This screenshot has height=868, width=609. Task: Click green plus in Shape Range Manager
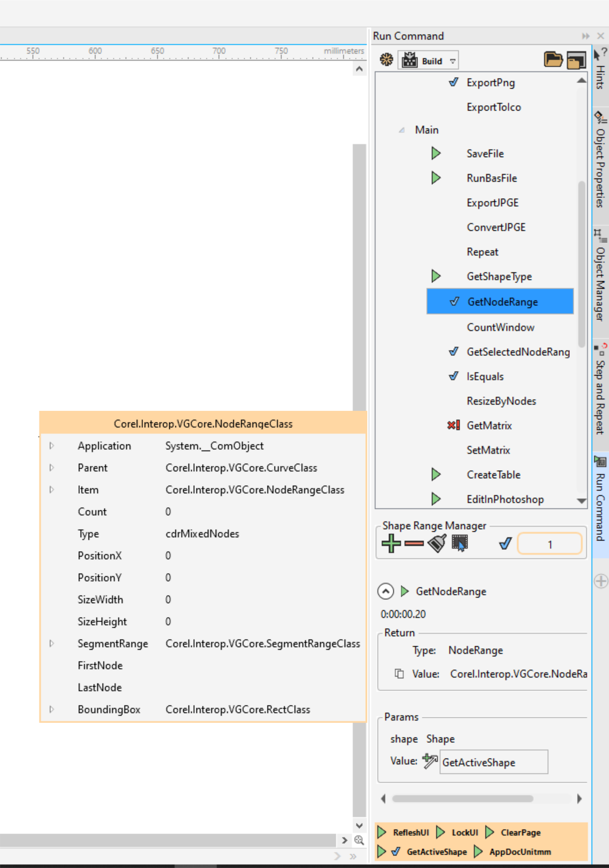(x=391, y=544)
